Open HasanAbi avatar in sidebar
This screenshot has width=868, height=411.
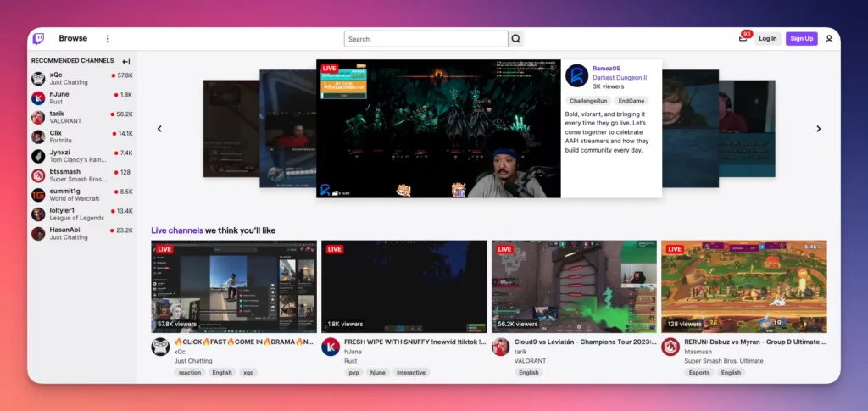(x=38, y=233)
